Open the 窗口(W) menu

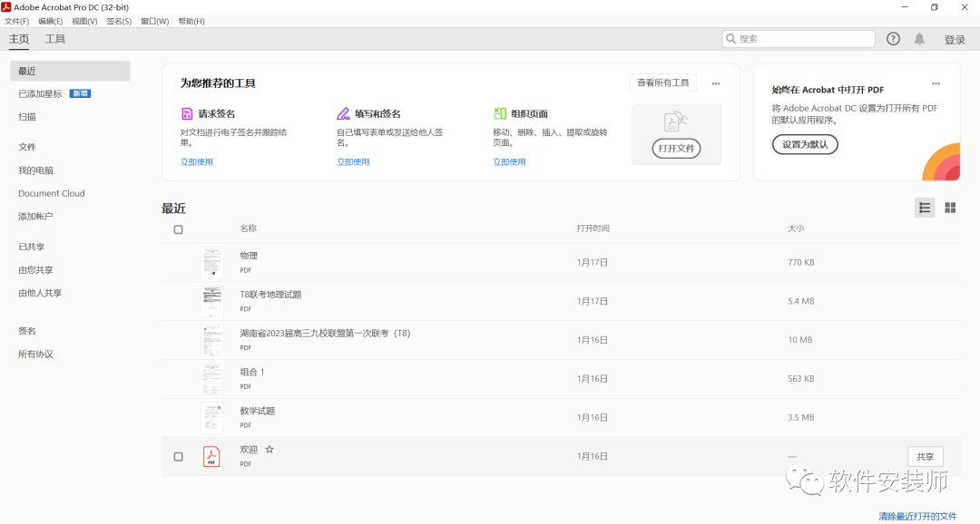[x=154, y=21]
